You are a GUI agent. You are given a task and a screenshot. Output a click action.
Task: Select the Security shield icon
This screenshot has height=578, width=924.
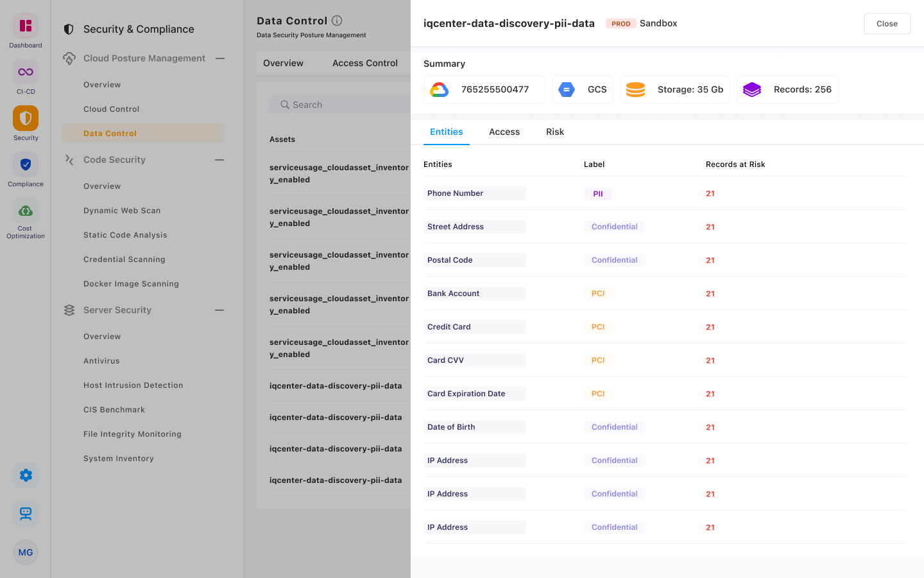click(x=26, y=118)
